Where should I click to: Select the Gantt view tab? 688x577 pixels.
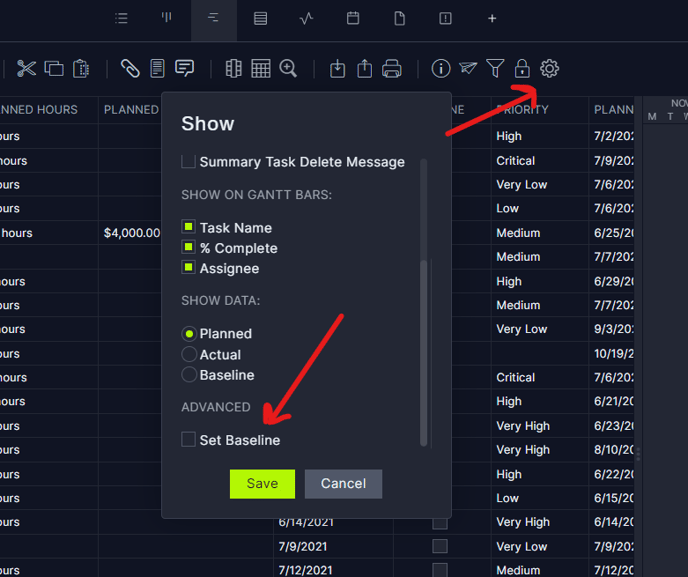(214, 18)
